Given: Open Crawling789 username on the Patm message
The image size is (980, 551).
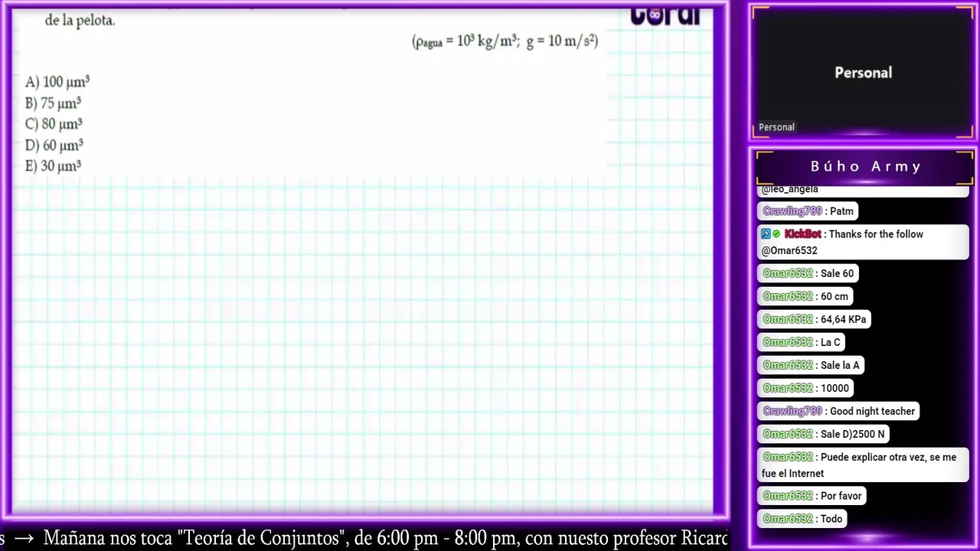Looking at the screenshot, I should [792, 211].
